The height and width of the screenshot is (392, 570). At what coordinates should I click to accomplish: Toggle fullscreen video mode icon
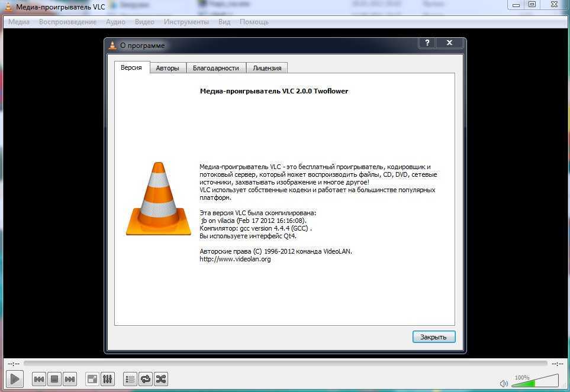click(92, 380)
